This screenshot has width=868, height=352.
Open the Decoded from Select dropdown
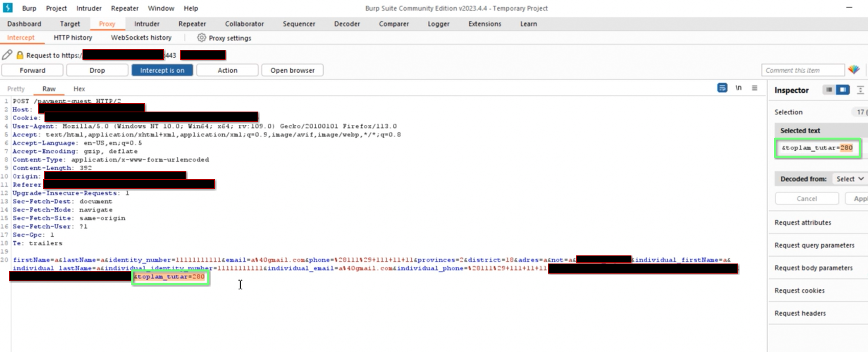coord(850,179)
